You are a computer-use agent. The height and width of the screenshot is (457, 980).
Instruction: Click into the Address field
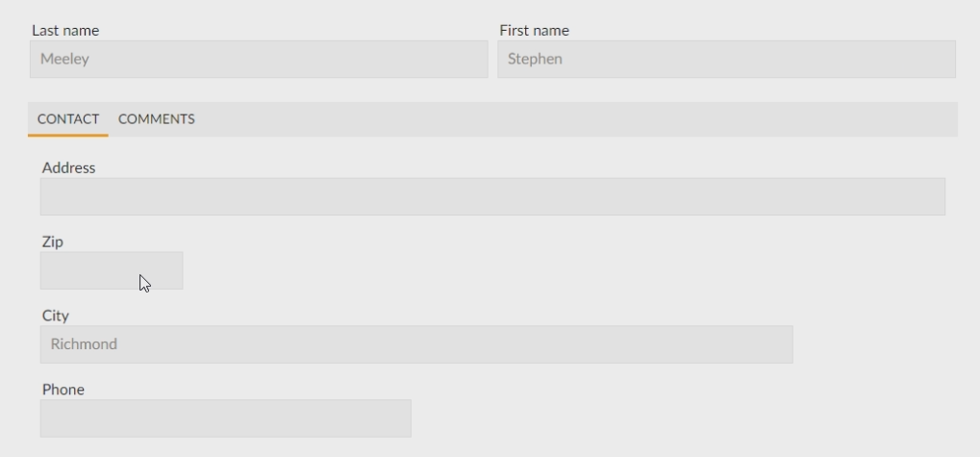coord(492,196)
